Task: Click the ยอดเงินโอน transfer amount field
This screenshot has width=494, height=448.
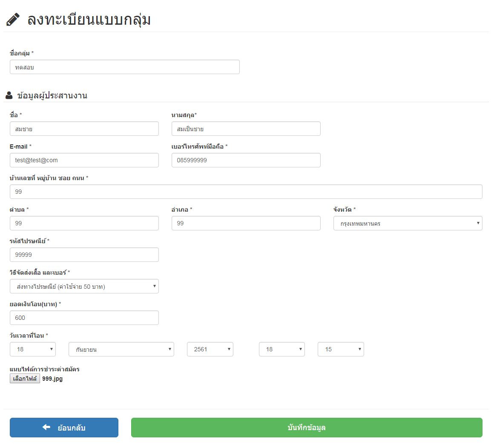Action: click(84, 318)
